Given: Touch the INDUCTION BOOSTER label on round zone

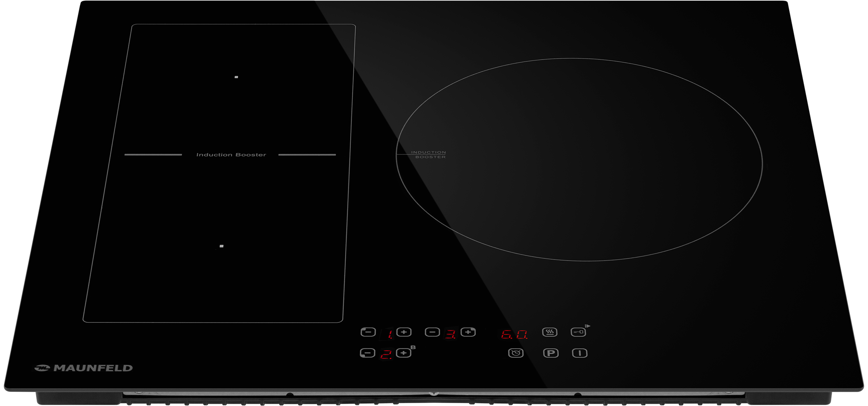Looking at the screenshot, I should click(x=429, y=155).
